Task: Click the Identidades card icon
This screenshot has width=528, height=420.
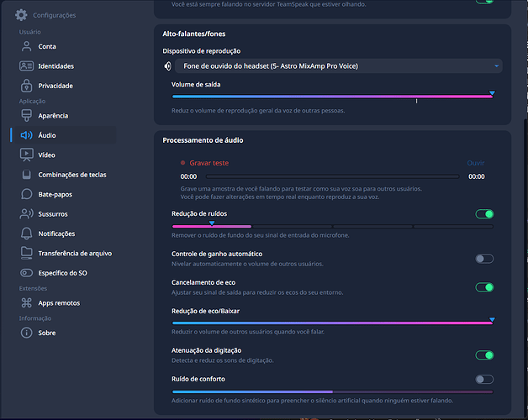Action: click(x=26, y=66)
